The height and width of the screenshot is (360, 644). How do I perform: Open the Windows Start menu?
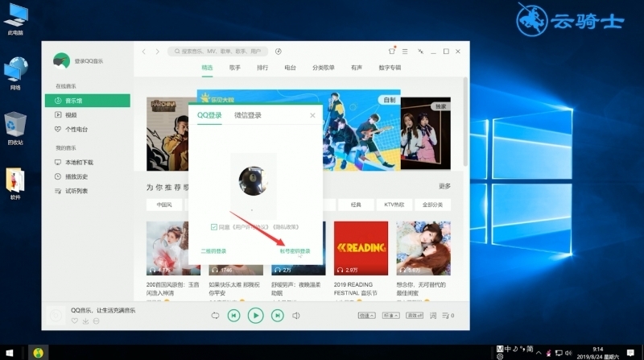pos(10,353)
